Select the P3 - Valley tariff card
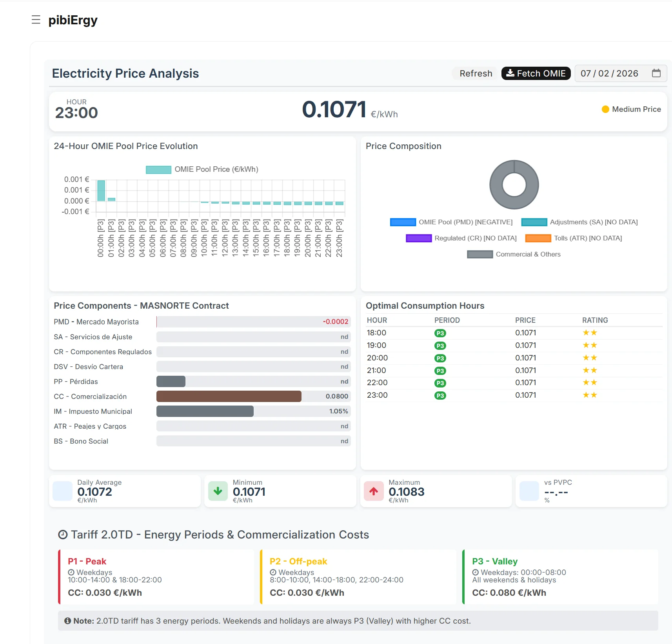 pos(560,577)
